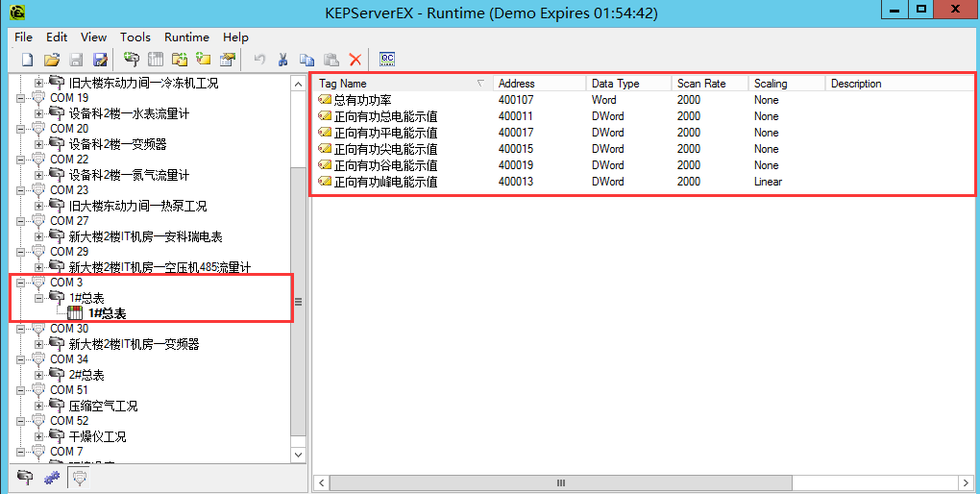
Task: Click the New Project toolbar icon
Action: pyautogui.click(x=28, y=60)
